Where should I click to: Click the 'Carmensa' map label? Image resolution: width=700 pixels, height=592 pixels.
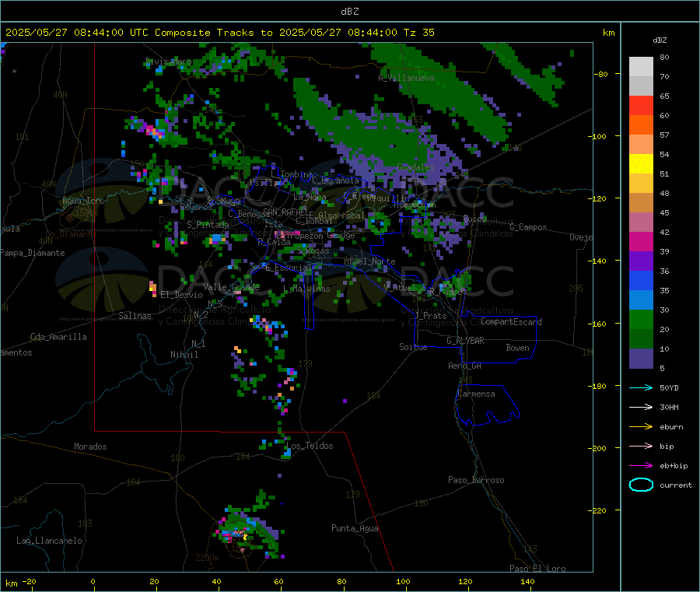click(x=476, y=394)
